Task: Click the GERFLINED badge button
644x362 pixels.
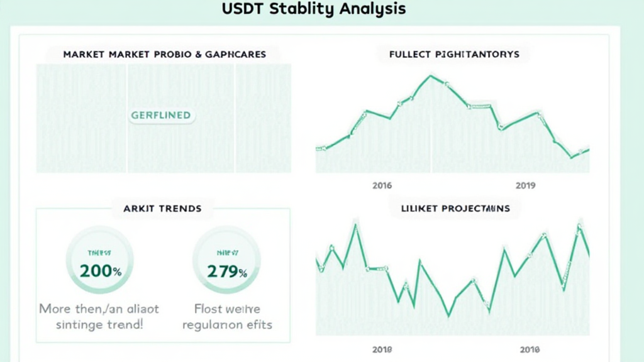Action: coord(160,115)
